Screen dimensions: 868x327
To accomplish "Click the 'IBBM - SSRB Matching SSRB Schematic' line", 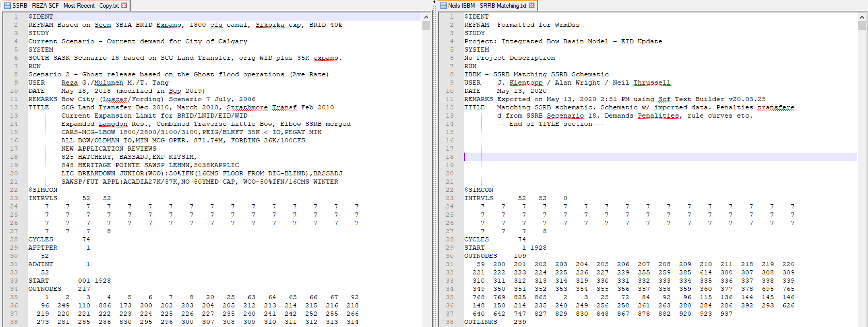I will click(536, 74).
